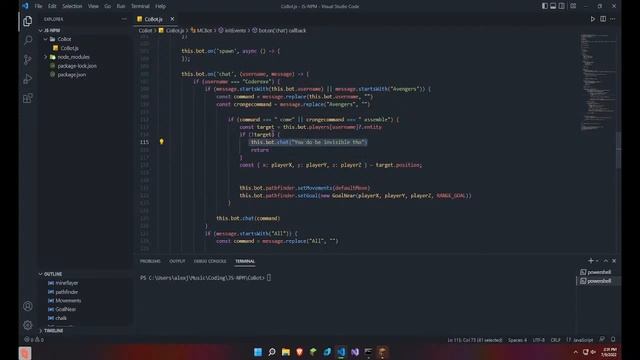Change encoding via UTF-8 status item

(x=538, y=340)
